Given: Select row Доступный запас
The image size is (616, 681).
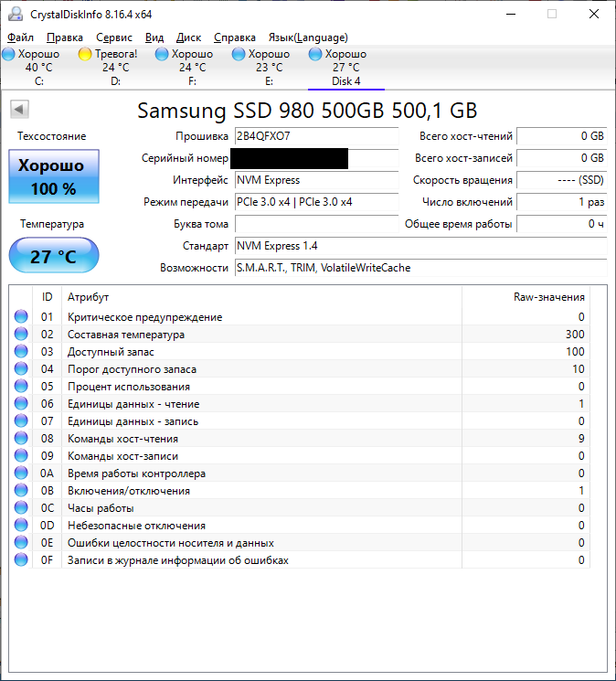Looking at the screenshot, I should pyautogui.click(x=300, y=351).
